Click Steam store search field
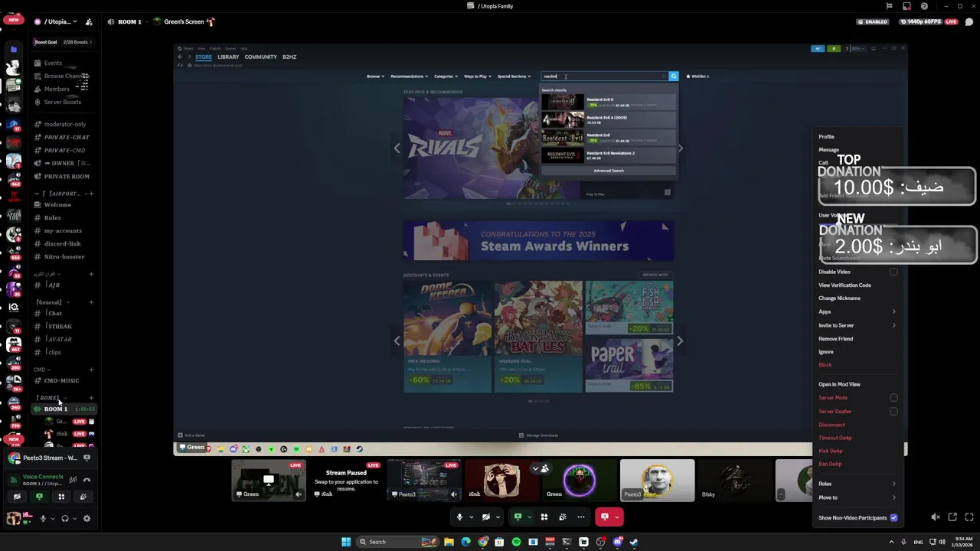The image size is (980, 551). click(603, 77)
